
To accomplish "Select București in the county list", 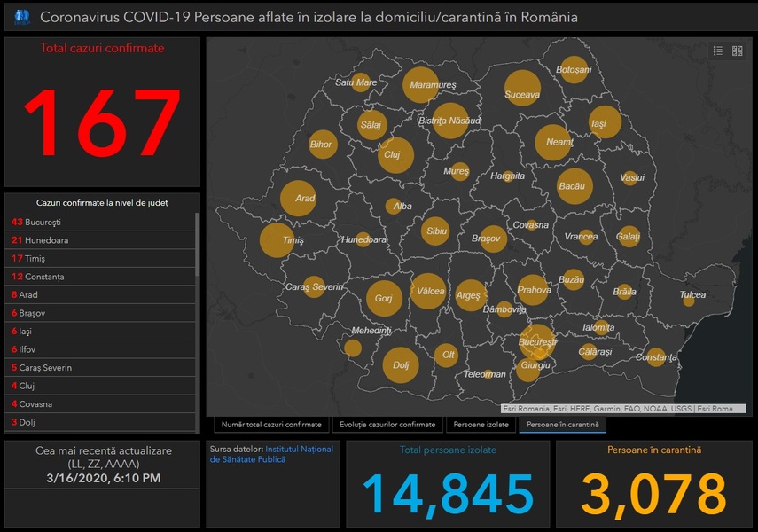I will (x=99, y=222).
